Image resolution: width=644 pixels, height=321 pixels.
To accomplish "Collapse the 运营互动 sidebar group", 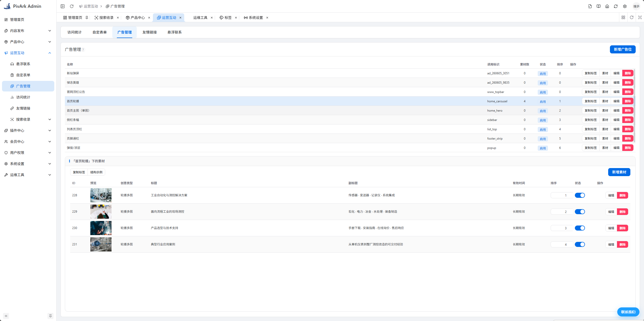I will [28, 53].
